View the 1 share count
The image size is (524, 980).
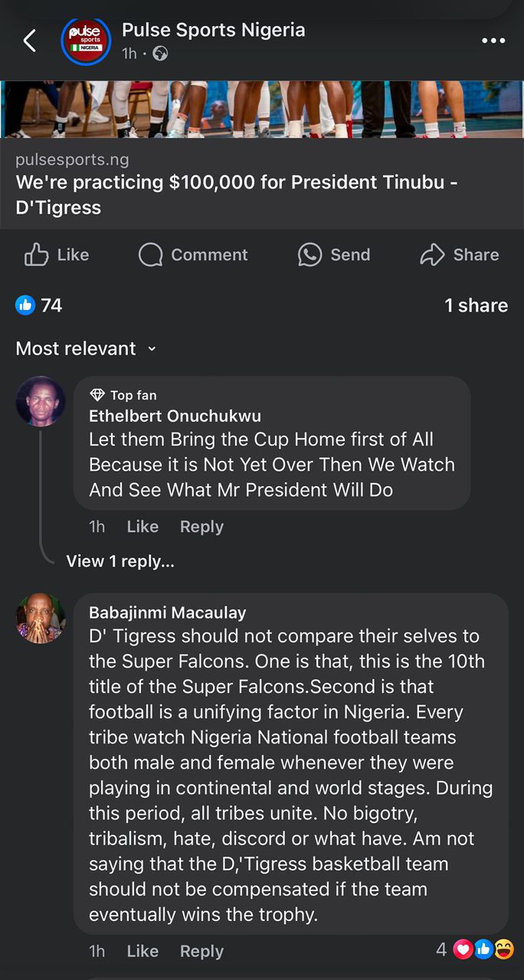pos(476,305)
